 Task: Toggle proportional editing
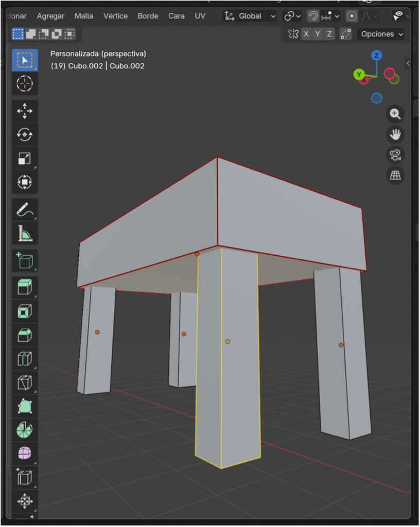(x=352, y=16)
